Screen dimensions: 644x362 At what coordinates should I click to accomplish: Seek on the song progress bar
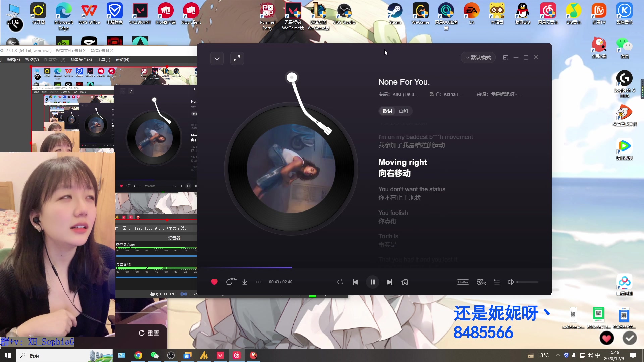374,268
